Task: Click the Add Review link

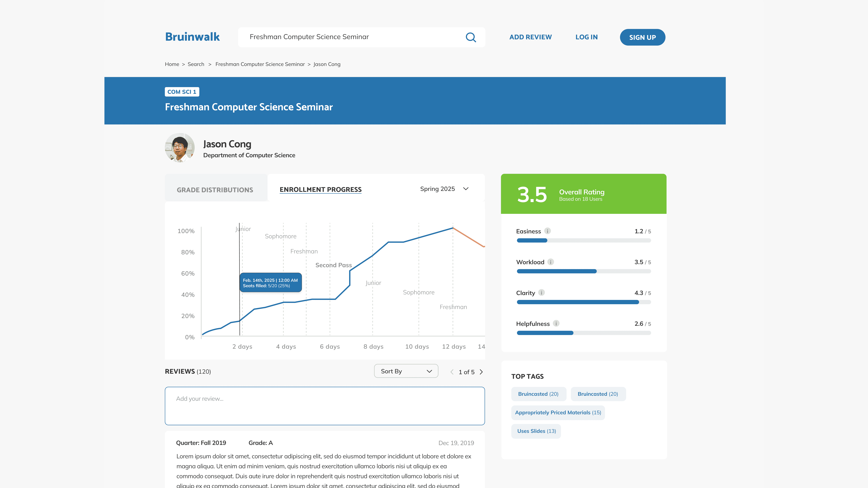Action: pyautogui.click(x=530, y=37)
